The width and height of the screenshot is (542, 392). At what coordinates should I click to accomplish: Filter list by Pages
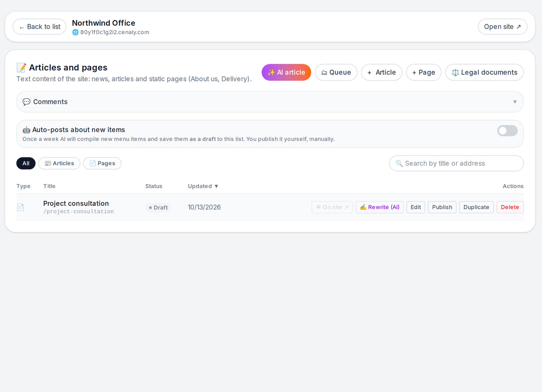click(x=102, y=163)
